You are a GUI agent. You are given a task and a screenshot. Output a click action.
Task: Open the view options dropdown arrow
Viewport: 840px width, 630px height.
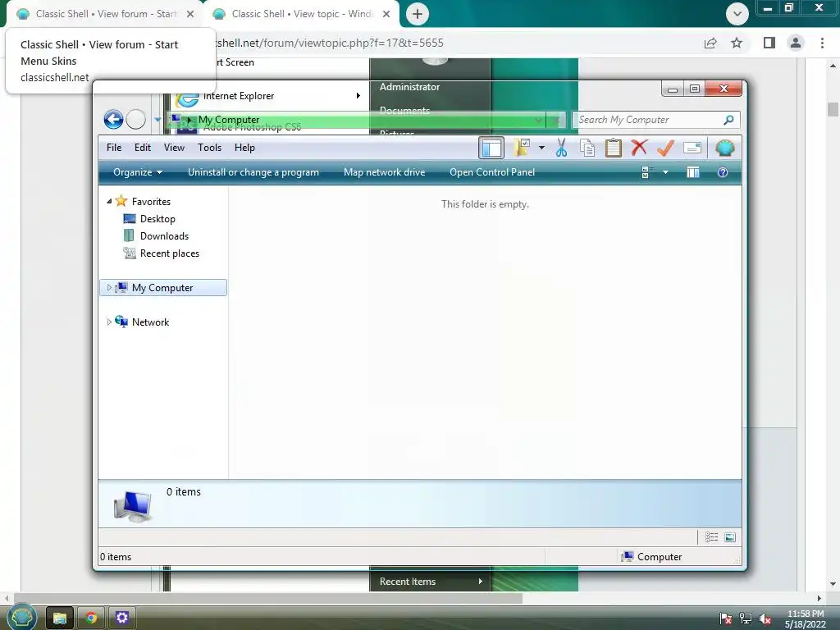(x=665, y=172)
